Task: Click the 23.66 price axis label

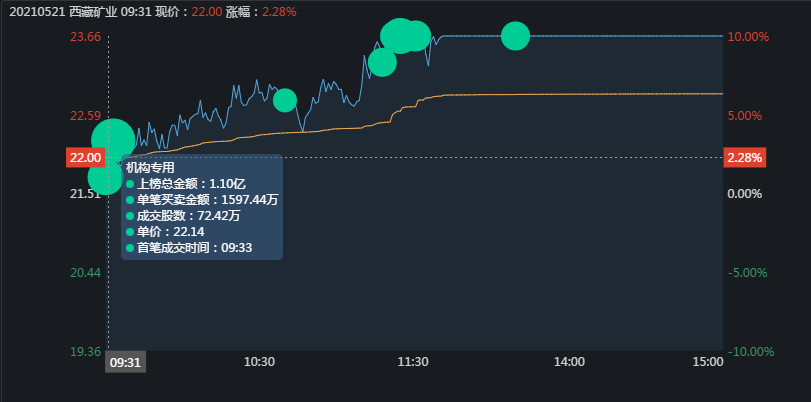Action: click(85, 37)
